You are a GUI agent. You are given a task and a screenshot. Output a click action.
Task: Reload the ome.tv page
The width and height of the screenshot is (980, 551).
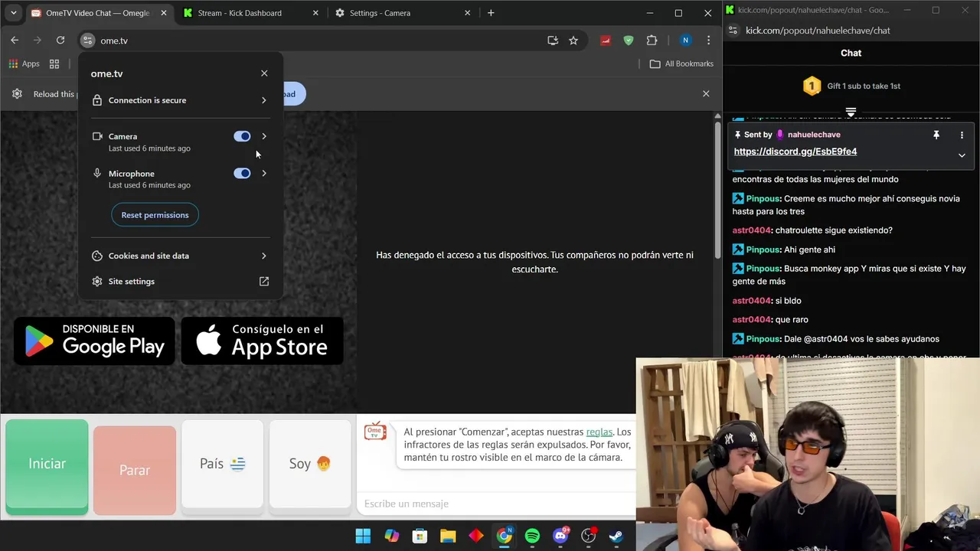[x=60, y=41]
